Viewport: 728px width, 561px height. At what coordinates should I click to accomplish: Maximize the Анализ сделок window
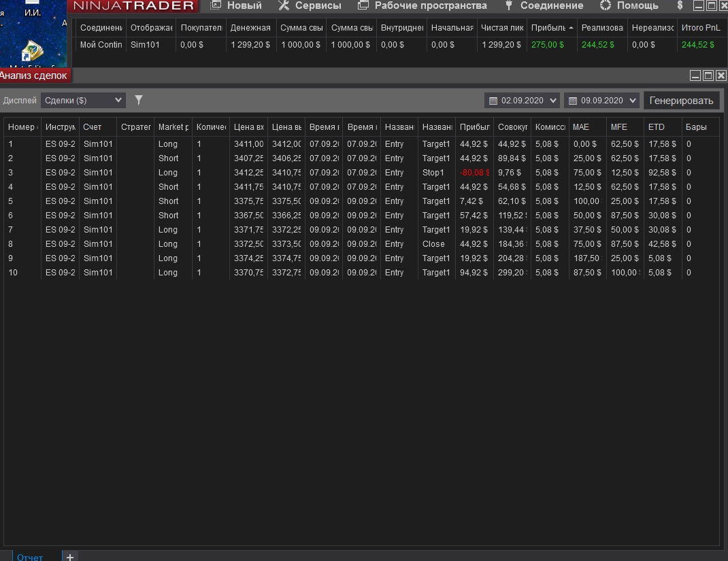tap(708, 75)
